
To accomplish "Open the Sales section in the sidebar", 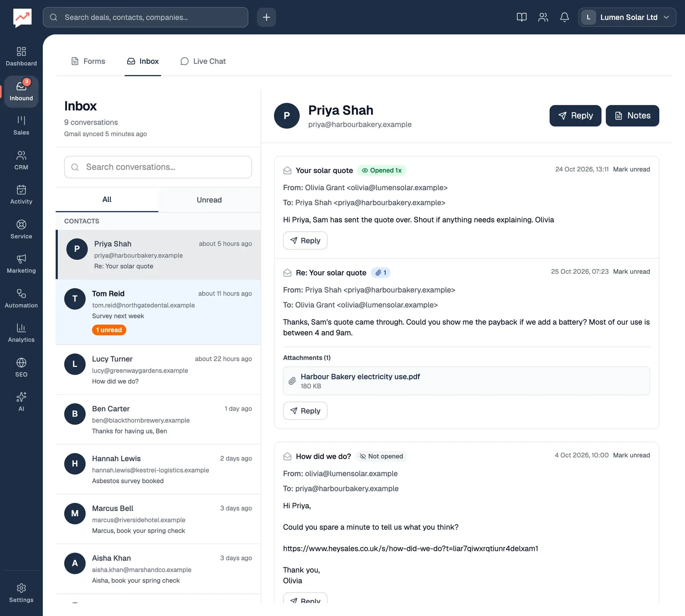I will 21,126.
